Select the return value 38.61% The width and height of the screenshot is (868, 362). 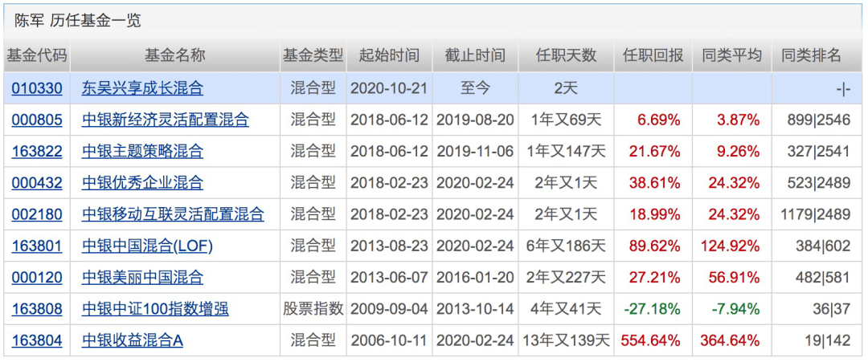[655, 182]
